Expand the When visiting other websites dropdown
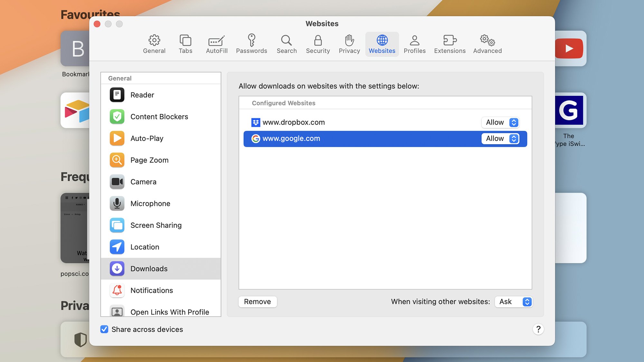The image size is (644, 362). coord(513,302)
